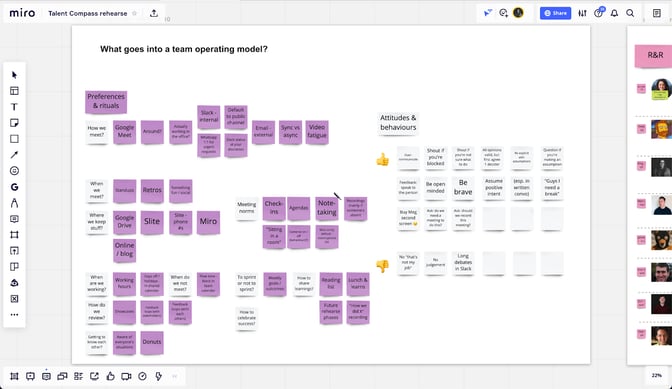Screen dimensions: 672x389
Task: Select the 'Retros' sticky note
Action: pyautogui.click(x=152, y=190)
